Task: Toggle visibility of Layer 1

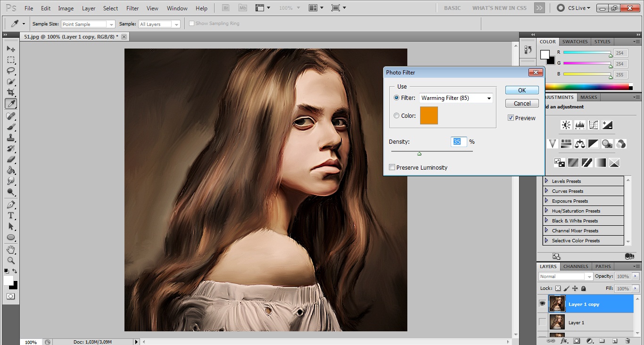Action: [542, 322]
